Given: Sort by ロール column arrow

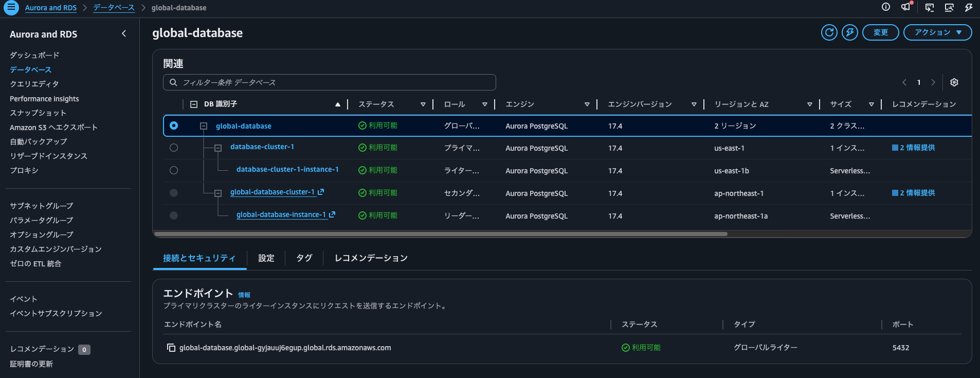Looking at the screenshot, I should [x=485, y=104].
